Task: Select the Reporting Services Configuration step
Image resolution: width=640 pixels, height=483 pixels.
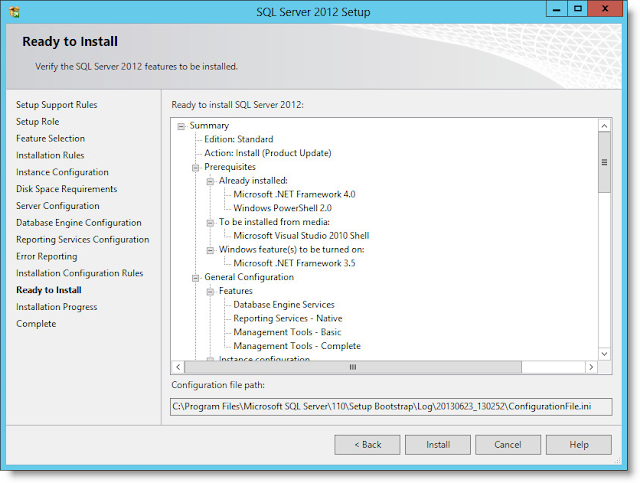Action: pyautogui.click(x=83, y=240)
